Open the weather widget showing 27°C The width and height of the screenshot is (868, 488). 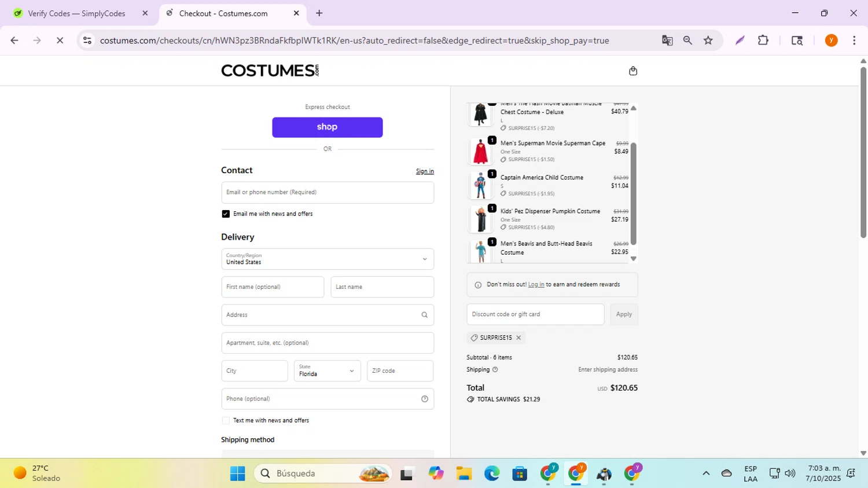click(x=38, y=474)
